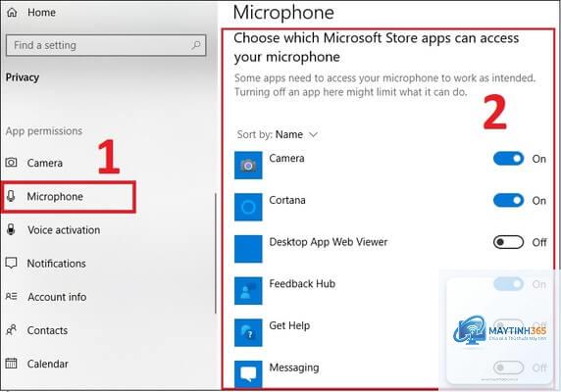Click the Get Help app icon

[248, 332]
